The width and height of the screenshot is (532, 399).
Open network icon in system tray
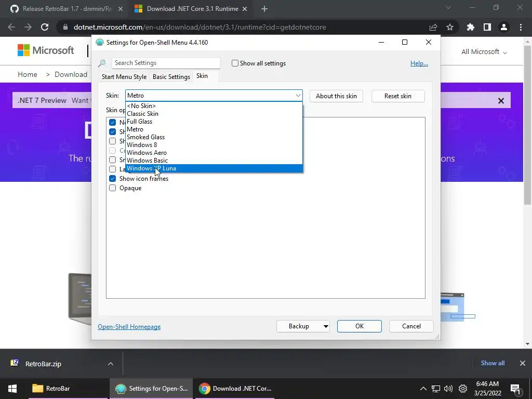[436, 389]
